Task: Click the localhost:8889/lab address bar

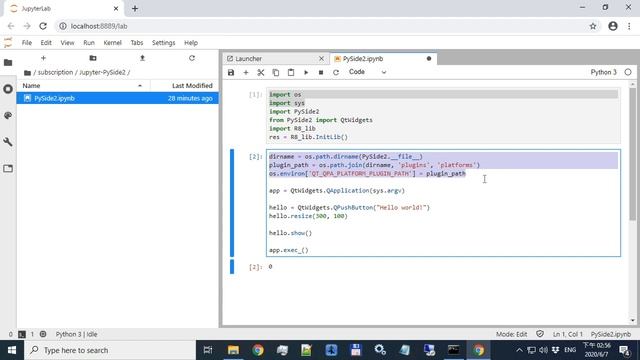Action: (327, 26)
